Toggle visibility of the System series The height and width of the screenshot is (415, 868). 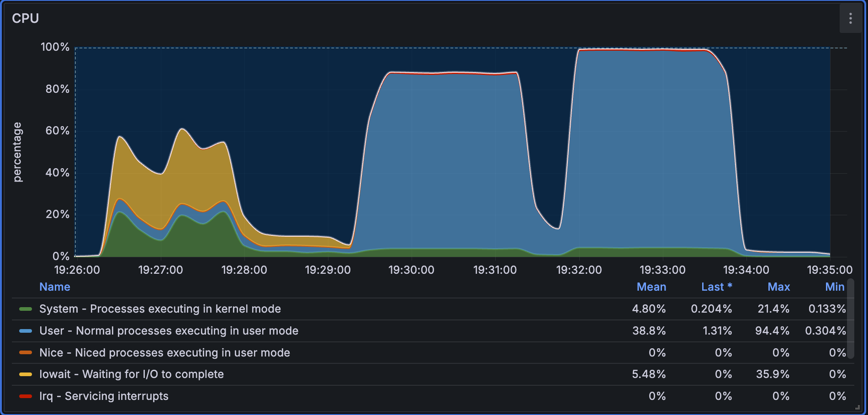point(160,309)
